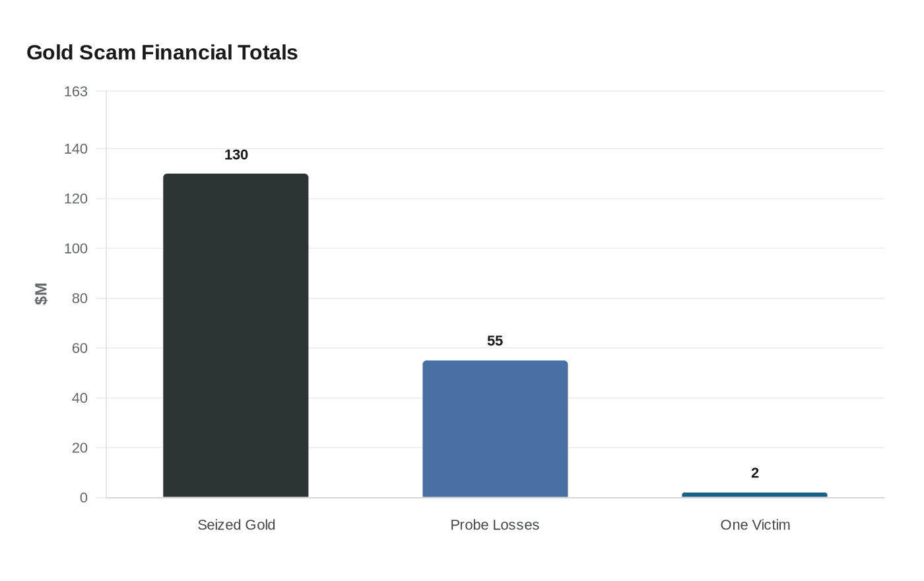Select the 0 y-axis tick label
924x581 pixels.
click(x=83, y=498)
